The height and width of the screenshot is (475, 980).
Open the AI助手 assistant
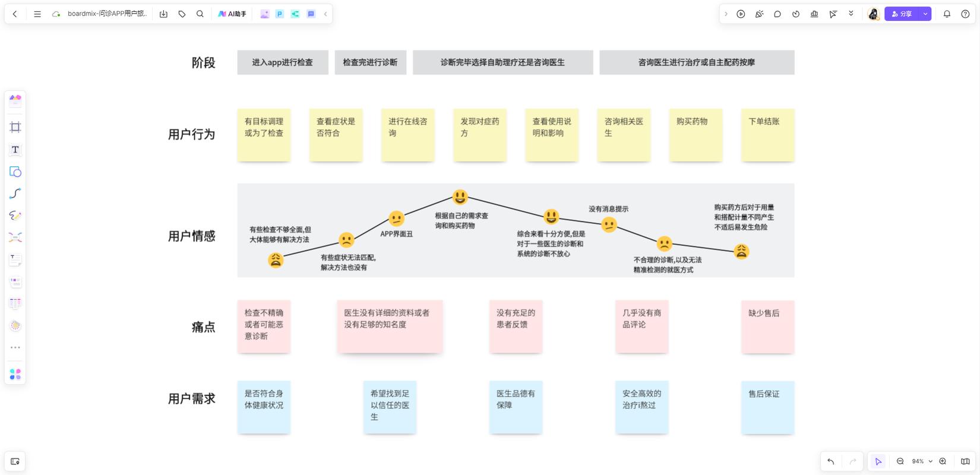point(232,14)
